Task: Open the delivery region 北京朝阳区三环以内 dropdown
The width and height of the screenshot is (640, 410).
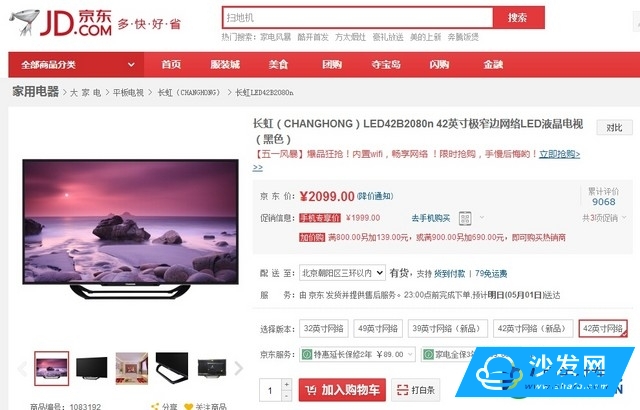Action: tap(342, 273)
